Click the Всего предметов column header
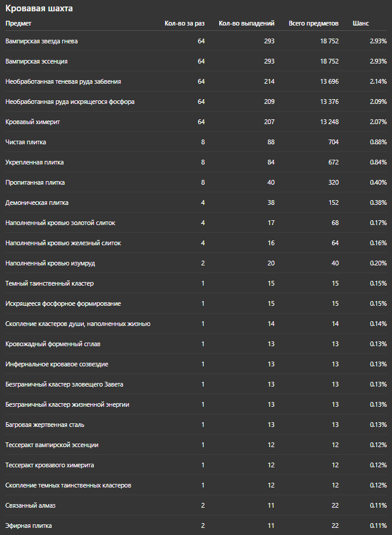The width and height of the screenshot is (392, 535). (314, 24)
